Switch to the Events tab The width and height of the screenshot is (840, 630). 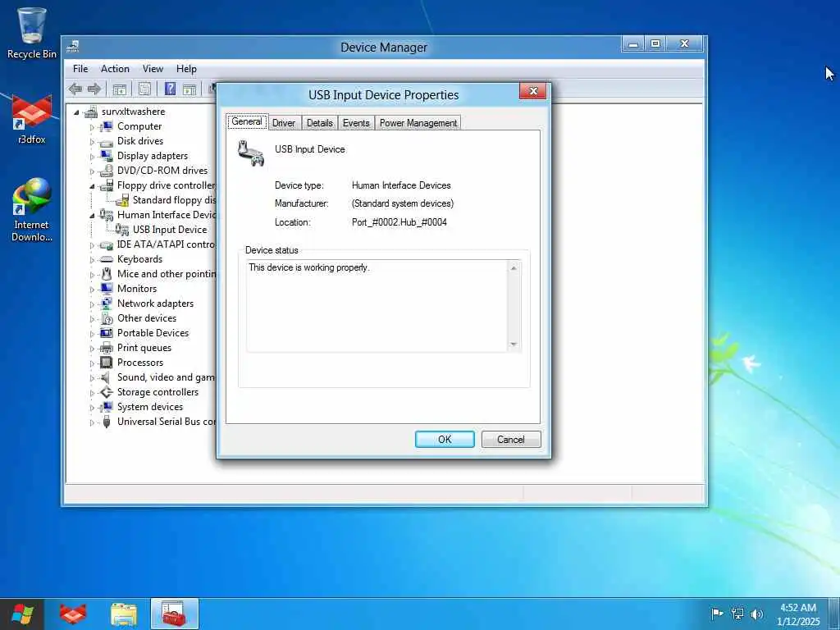[x=356, y=123]
